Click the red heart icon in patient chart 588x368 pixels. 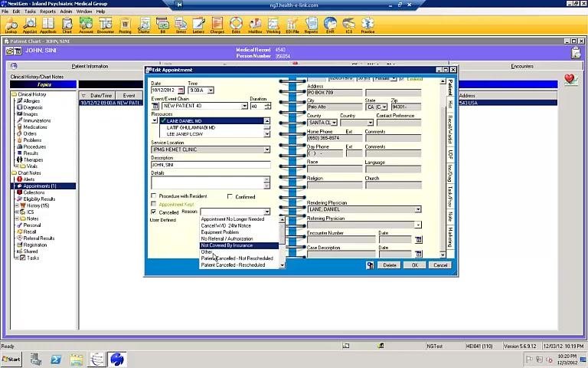(570, 79)
